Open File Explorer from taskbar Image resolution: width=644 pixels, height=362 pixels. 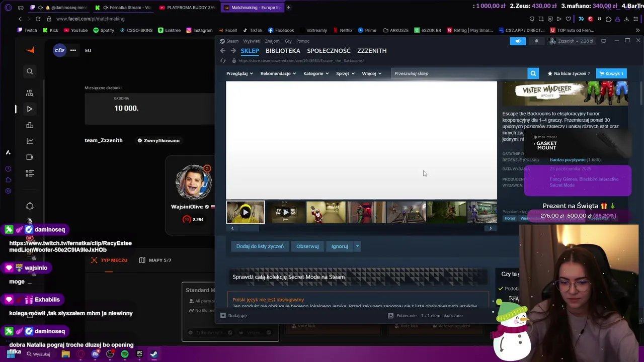coord(65,354)
